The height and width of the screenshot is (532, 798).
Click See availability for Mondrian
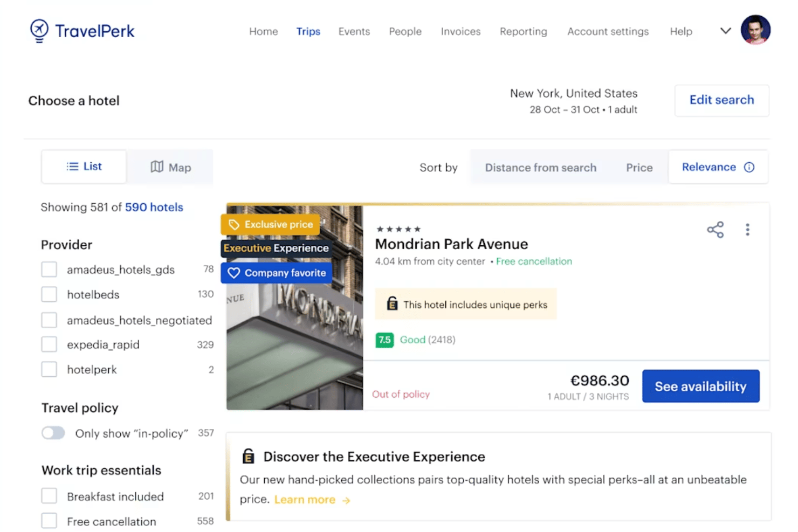click(x=701, y=386)
